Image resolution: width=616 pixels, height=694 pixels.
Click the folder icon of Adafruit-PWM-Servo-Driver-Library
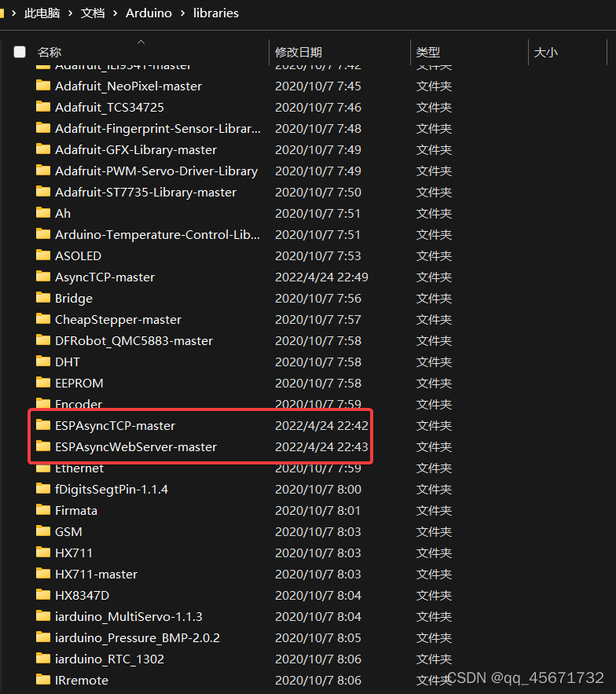(x=43, y=171)
